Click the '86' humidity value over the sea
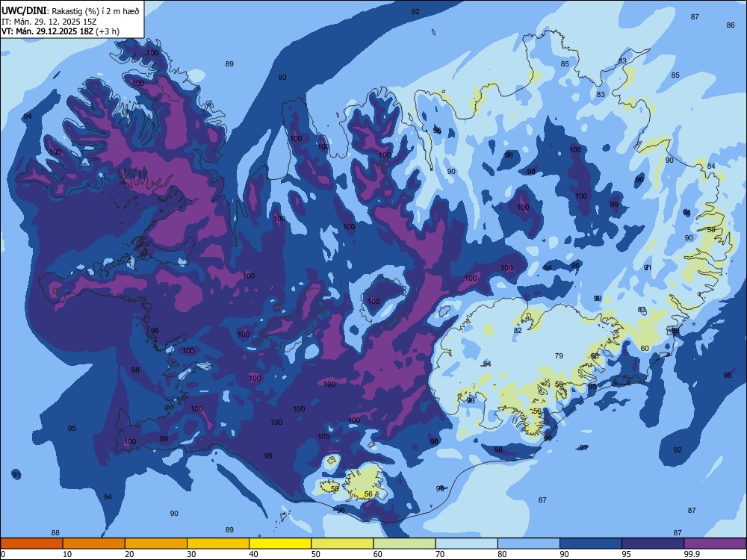Screen dimensions: 747x560 coord(731,25)
